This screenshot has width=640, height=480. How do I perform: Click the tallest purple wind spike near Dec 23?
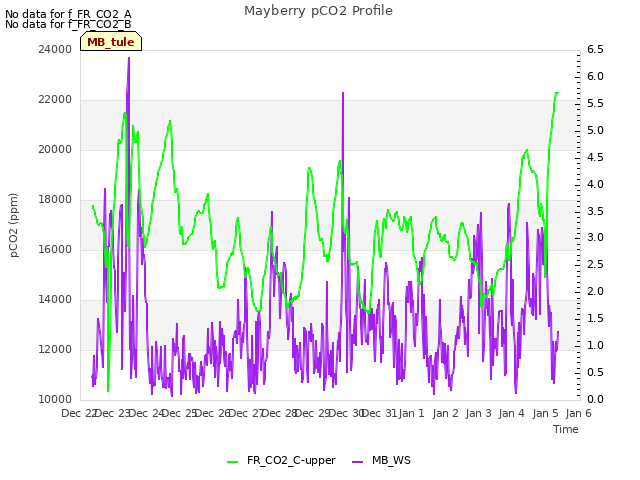click(x=129, y=58)
